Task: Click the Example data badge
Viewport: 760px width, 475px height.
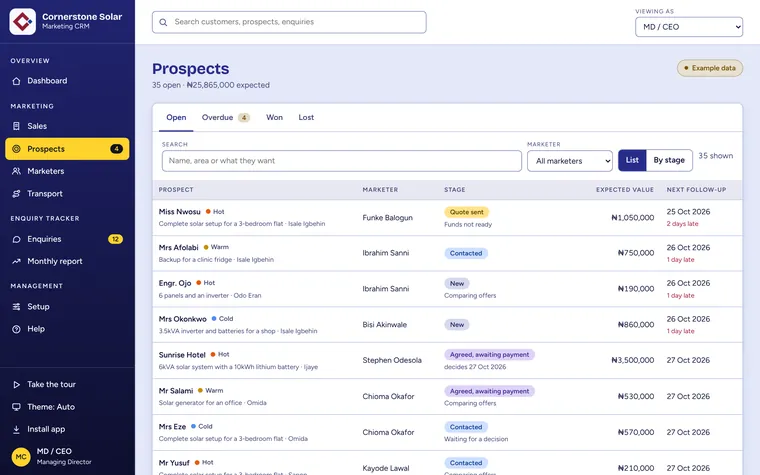Action: point(710,68)
